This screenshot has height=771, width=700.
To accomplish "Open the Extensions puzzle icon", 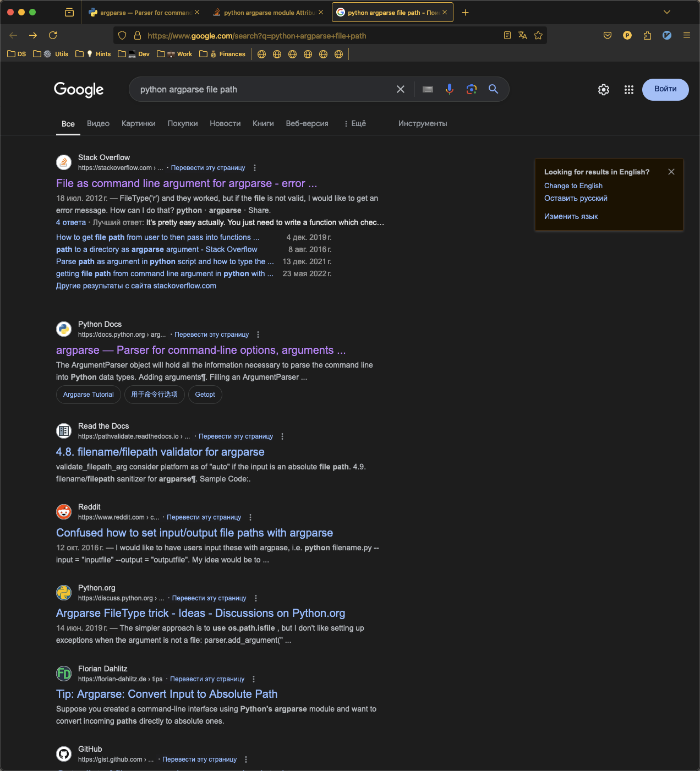I will [x=647, y=35].
